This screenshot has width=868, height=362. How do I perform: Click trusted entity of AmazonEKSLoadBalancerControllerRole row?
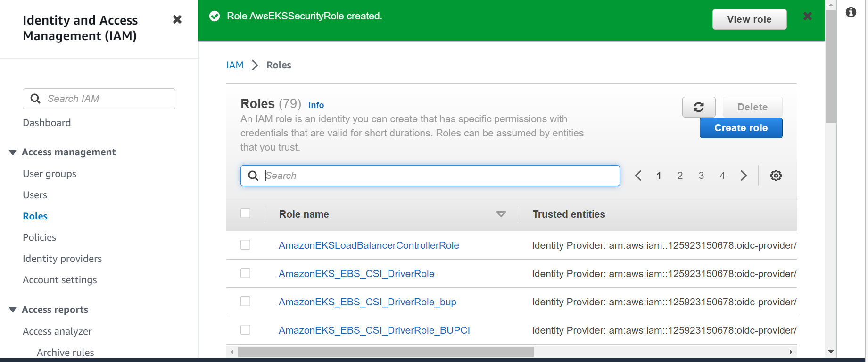pos(664,245)
